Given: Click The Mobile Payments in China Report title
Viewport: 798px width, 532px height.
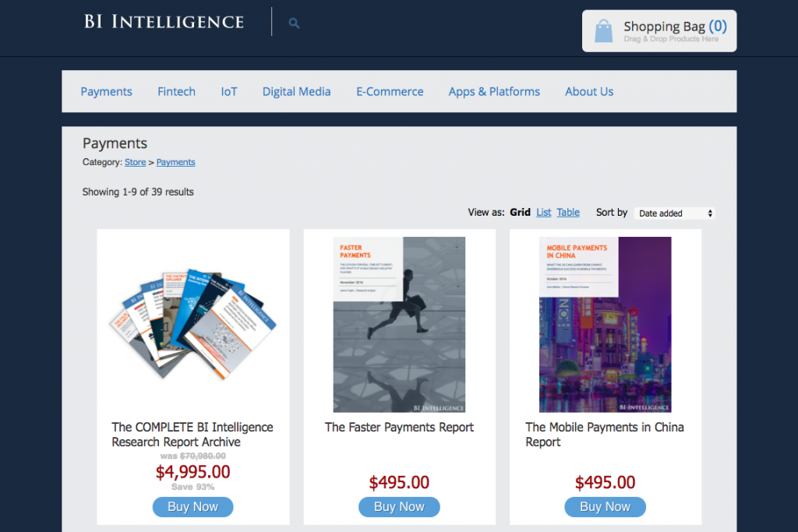Looking at the screenshot, I should [605, 435].
